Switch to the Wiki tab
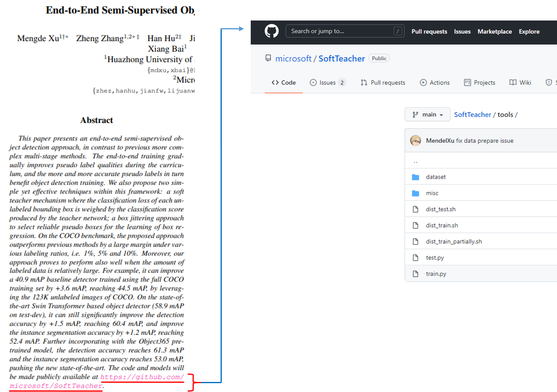The image size is (557, 392). pyautogui.click(x=520, y=82)
